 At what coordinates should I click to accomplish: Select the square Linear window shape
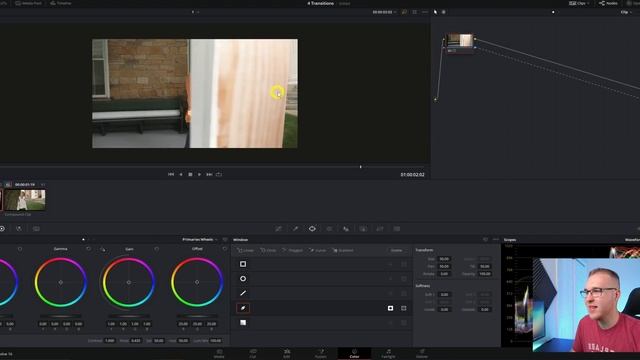pyautogui.click(x=243, y=264)
